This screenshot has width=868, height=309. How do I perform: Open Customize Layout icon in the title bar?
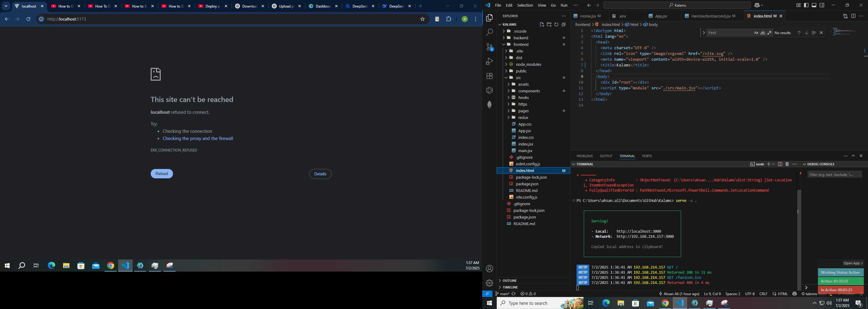tap(798, 5)
